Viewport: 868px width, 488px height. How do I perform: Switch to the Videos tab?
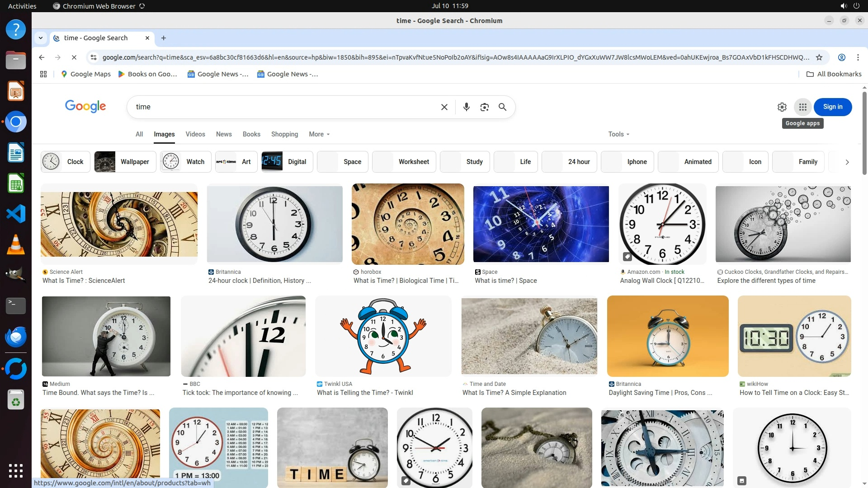tap(195, 134)
